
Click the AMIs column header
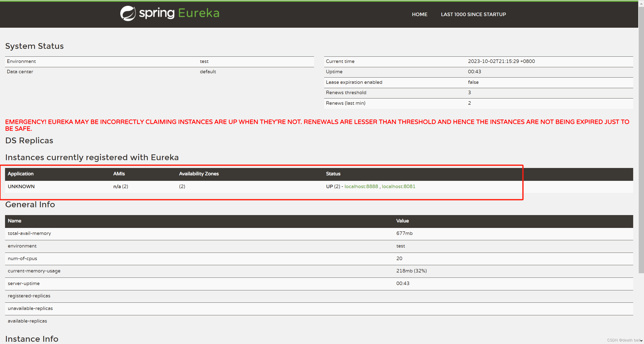[x=119, y=174]
